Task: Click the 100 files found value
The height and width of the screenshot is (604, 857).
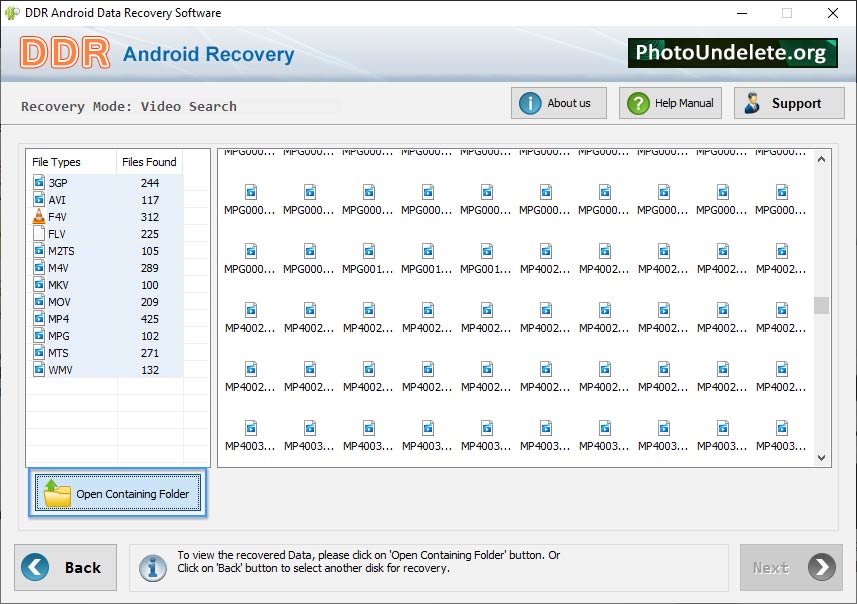Action: click(150, 284)
